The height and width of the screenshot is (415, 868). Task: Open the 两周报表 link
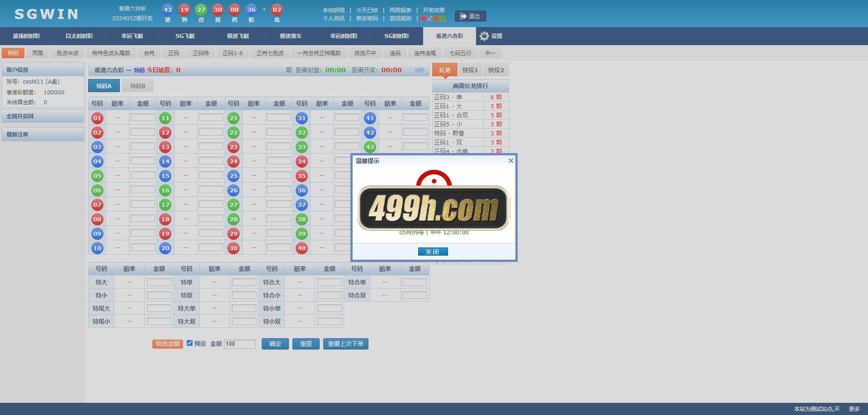401,10
